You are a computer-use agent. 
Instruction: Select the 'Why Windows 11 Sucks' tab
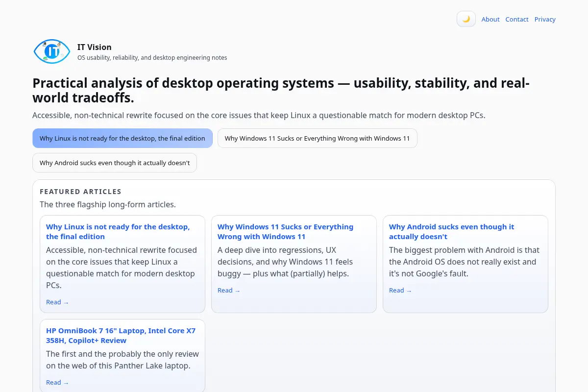click(x=317, y=138)
